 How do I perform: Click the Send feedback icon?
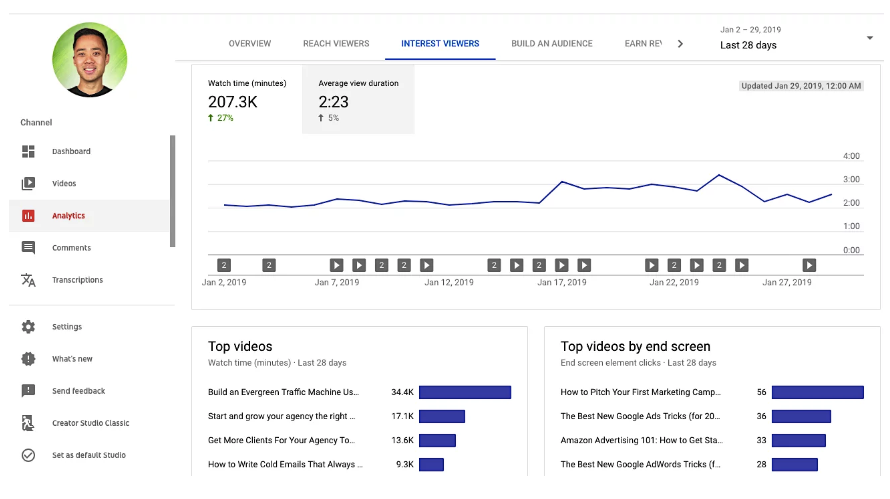click(28, 391)
